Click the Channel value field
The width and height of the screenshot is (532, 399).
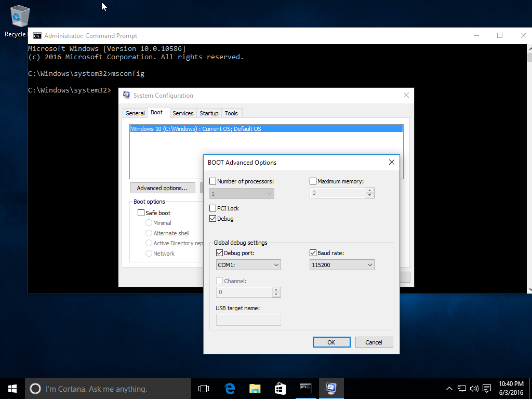[x=244, y=292]
